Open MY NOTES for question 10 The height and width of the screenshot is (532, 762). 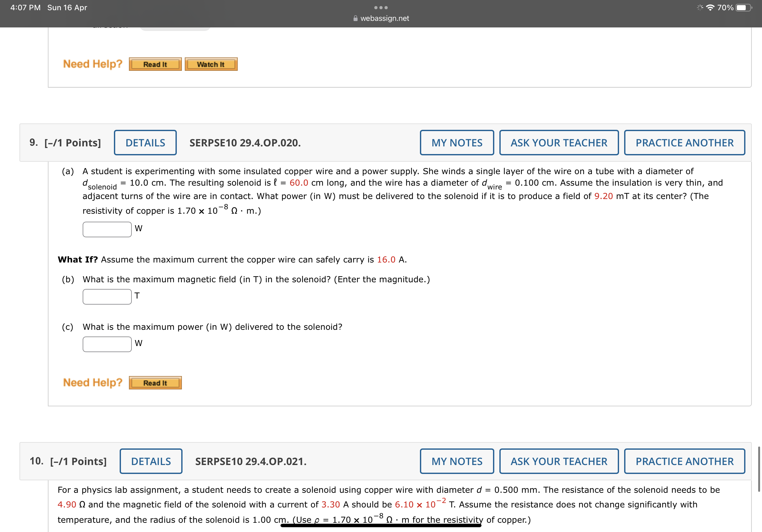coord(457,462)
